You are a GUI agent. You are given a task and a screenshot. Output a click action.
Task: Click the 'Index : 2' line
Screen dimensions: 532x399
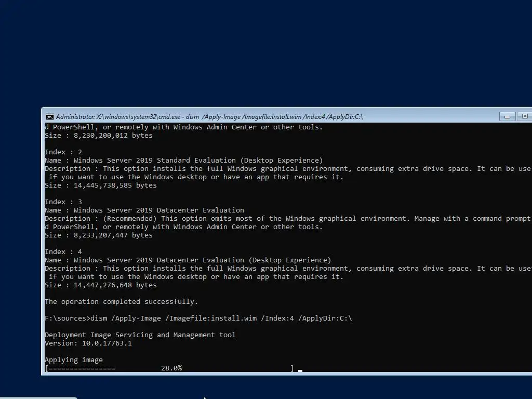point(63,152)
